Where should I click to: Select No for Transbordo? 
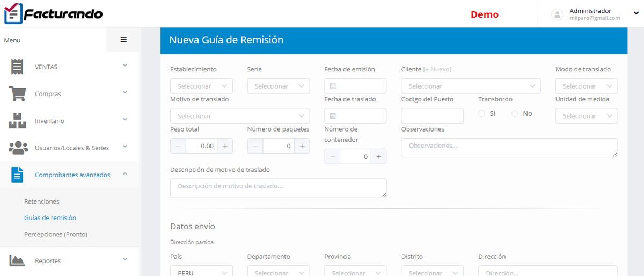(515, 113)
